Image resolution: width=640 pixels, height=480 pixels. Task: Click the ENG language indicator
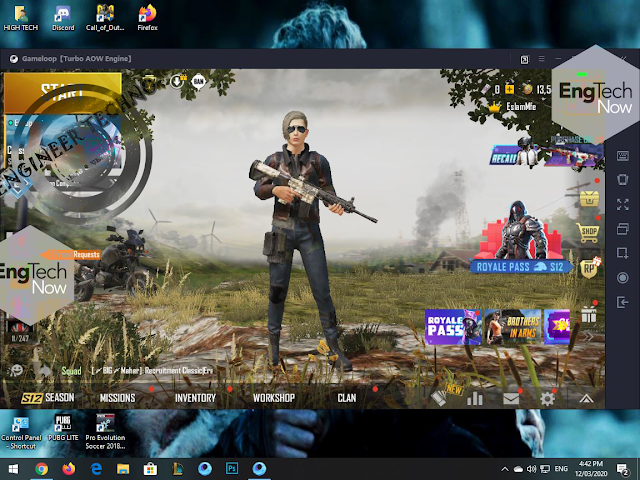pos(561,469)
